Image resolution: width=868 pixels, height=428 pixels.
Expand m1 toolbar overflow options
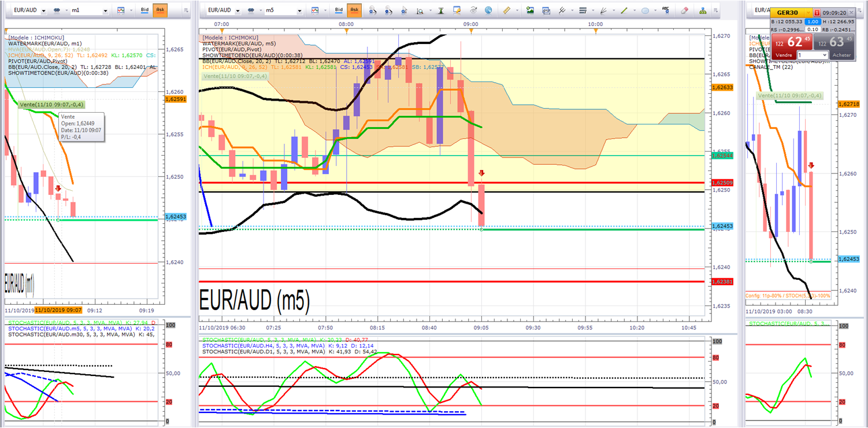click(x=186, y=10)
